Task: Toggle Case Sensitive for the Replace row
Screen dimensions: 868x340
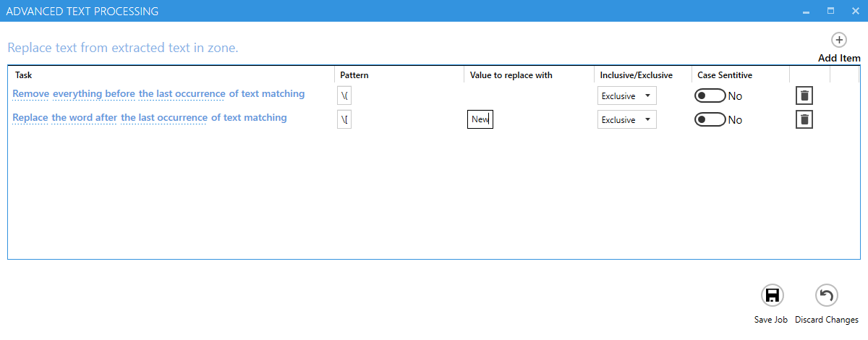Action: (x=710, y=120)
